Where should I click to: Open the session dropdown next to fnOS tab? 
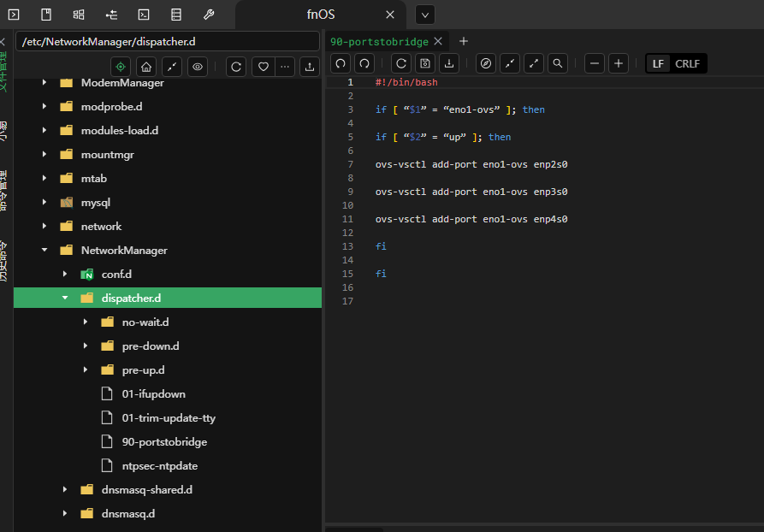tap(425, 15)
